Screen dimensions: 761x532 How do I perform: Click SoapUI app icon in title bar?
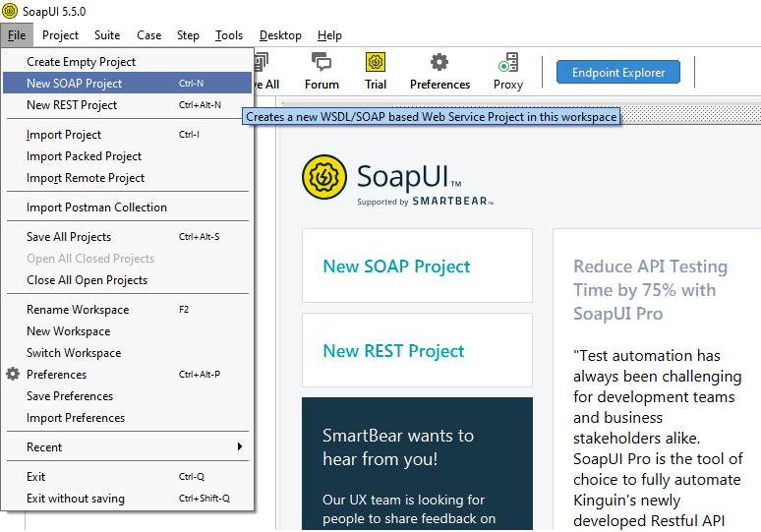(x=10, y=11)
